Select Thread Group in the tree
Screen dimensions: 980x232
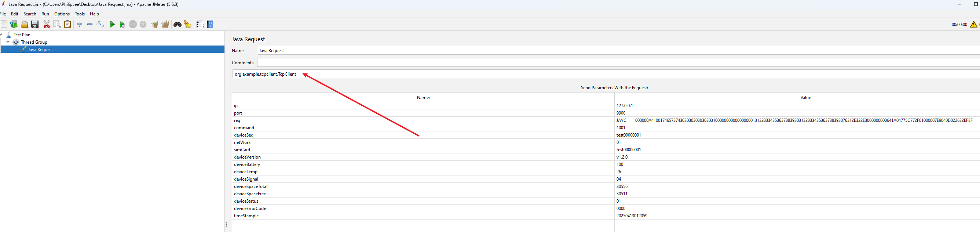tap(34, 42)
